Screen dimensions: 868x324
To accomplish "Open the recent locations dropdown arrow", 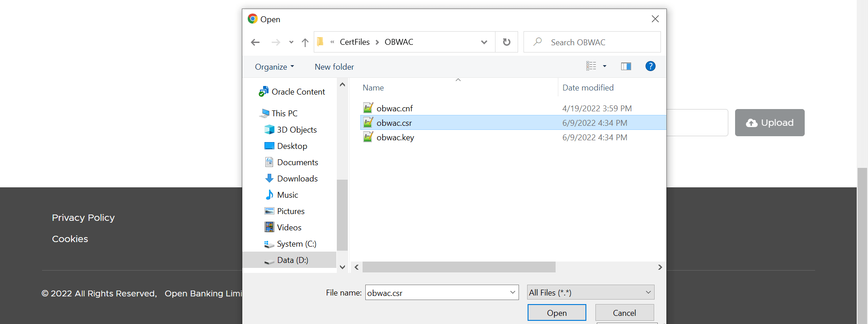I will click(291, 42).
